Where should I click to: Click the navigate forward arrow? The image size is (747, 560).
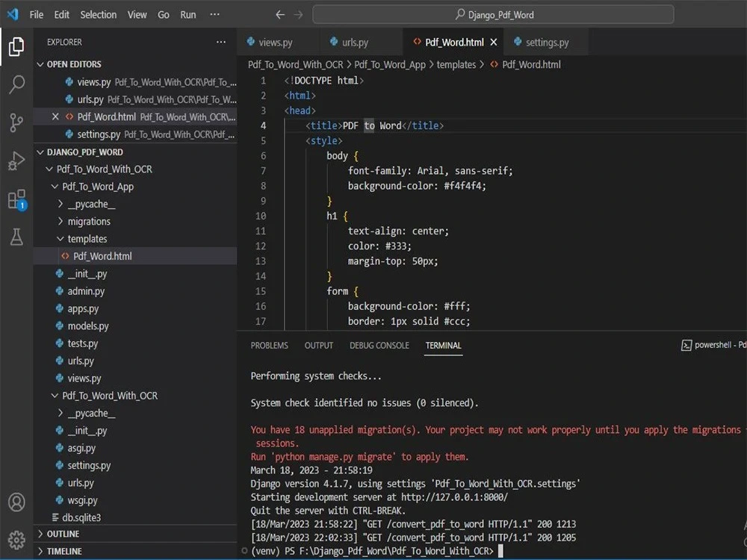298,13
